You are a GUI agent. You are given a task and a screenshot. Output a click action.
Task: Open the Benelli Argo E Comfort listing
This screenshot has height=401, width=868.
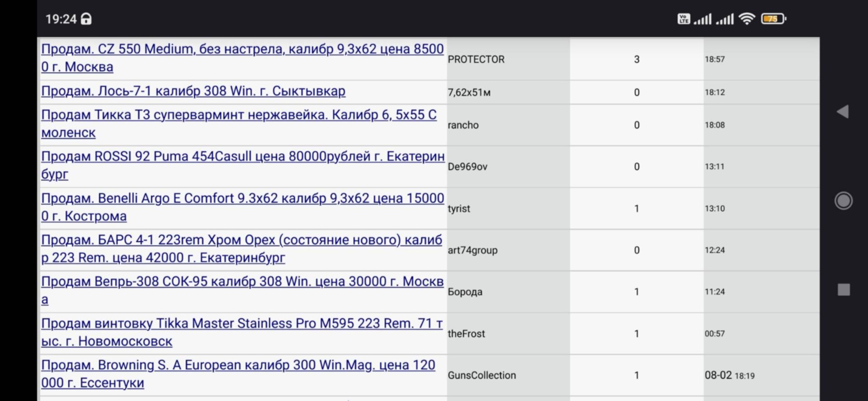coord(243,207)
